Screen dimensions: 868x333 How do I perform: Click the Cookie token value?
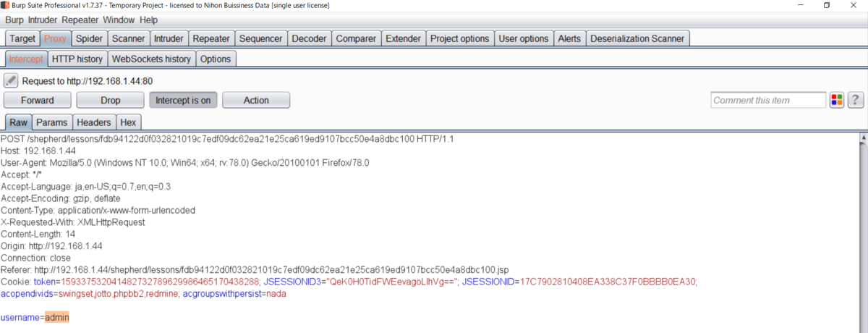coord(159,282)
